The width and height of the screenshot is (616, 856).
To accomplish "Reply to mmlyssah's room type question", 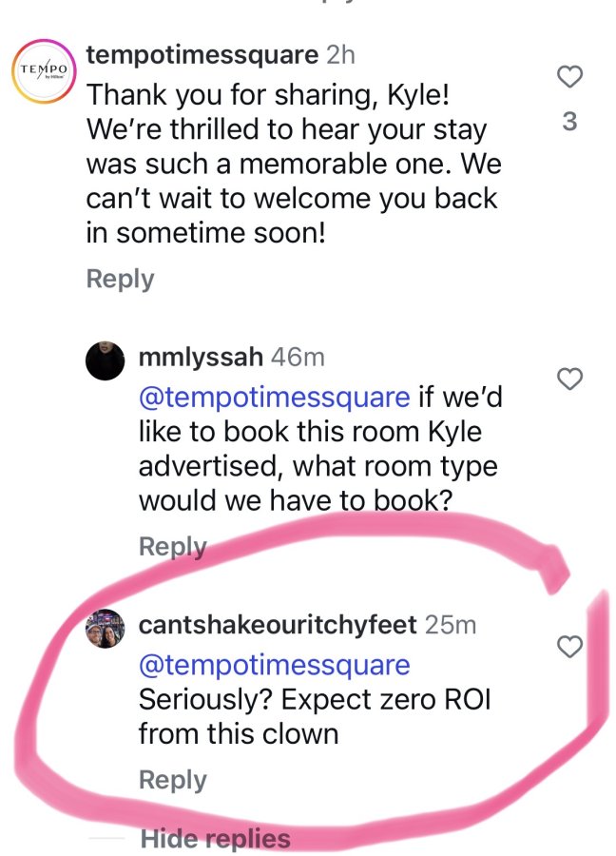I will (x=172, y=546).
